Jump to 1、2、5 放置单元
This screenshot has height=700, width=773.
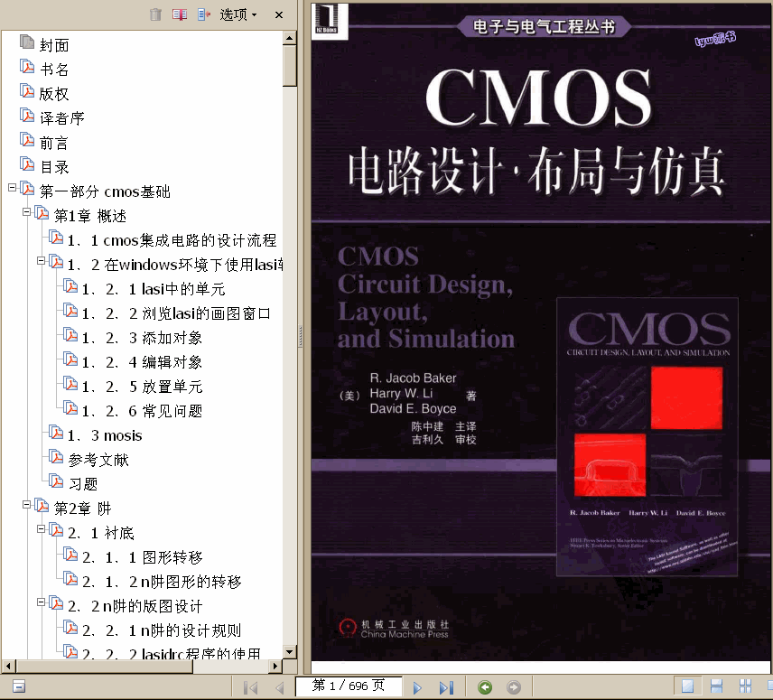[142, 387]
